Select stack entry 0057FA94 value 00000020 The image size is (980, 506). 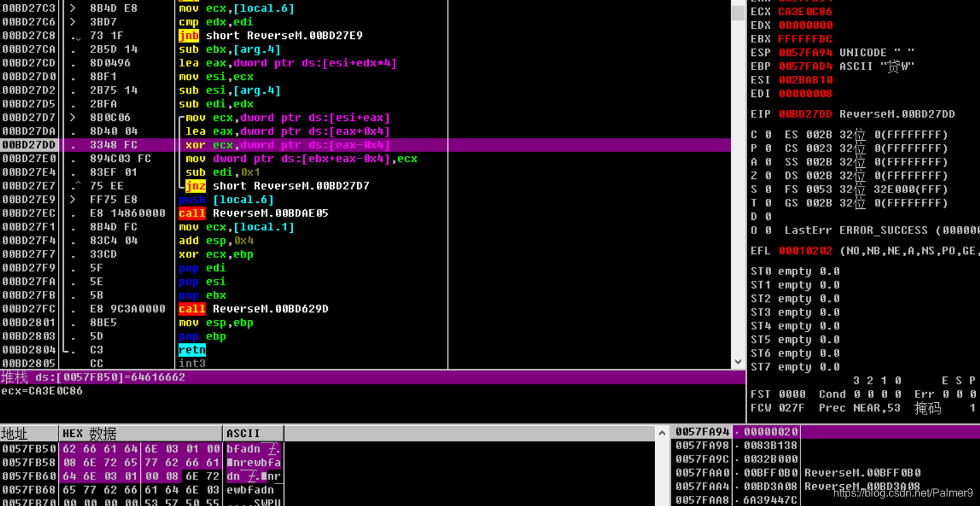[x=770, y=432]
